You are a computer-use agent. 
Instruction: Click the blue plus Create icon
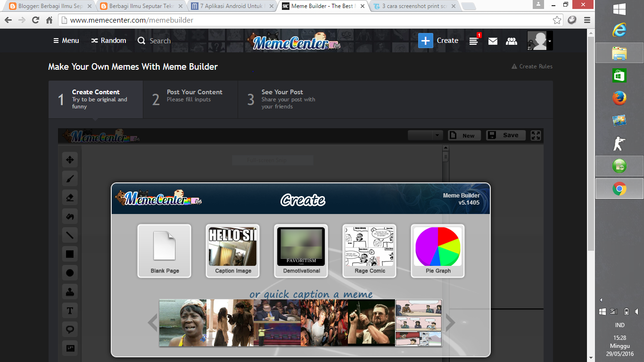(x=425, y=41)
